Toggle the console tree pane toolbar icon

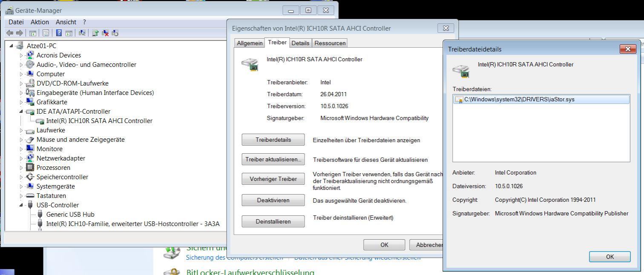(x=33, y=33)
